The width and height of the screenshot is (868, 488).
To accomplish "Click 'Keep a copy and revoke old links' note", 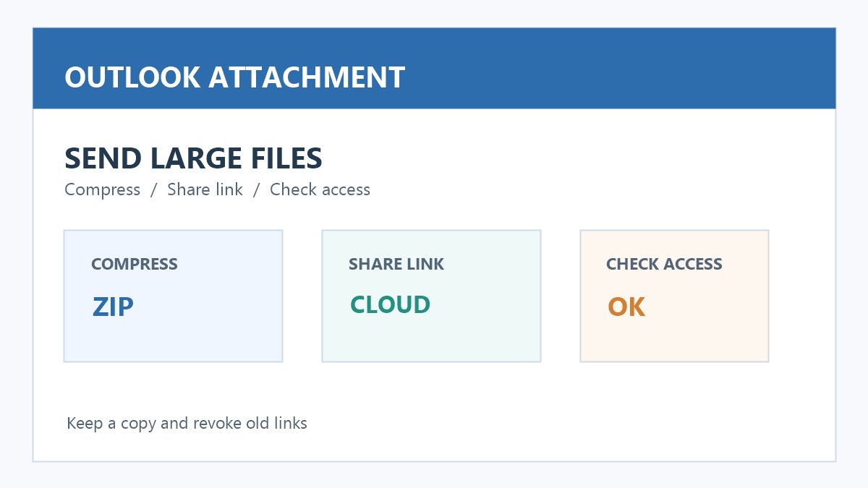I will (187, 423).
